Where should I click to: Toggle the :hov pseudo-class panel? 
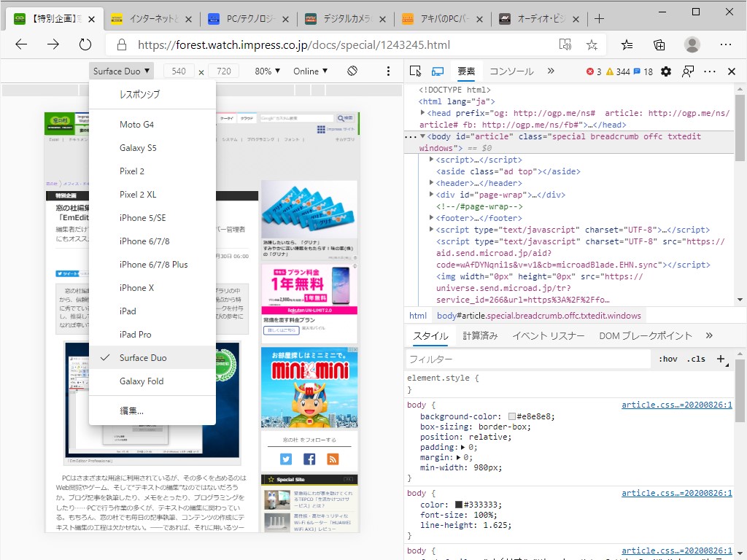667,359
